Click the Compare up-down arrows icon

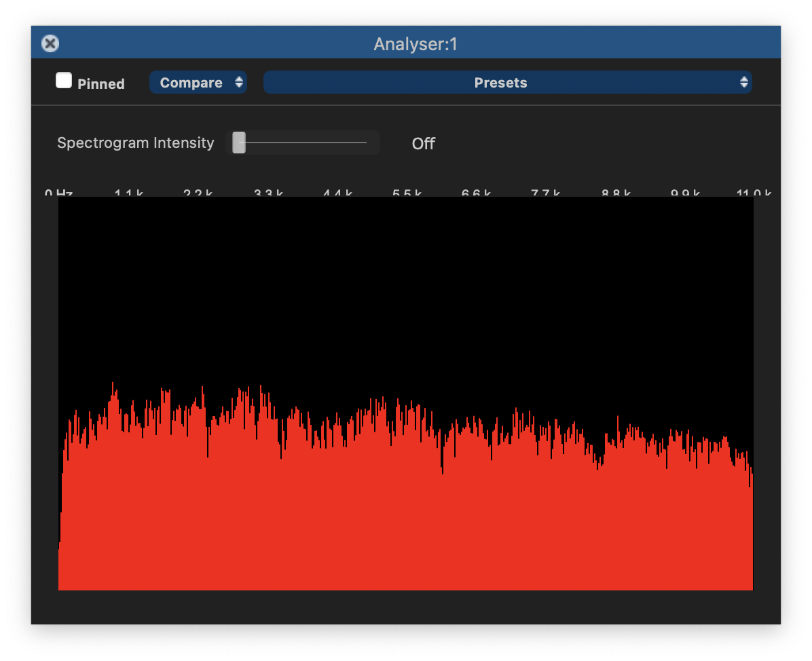click(x=239, y=83)
